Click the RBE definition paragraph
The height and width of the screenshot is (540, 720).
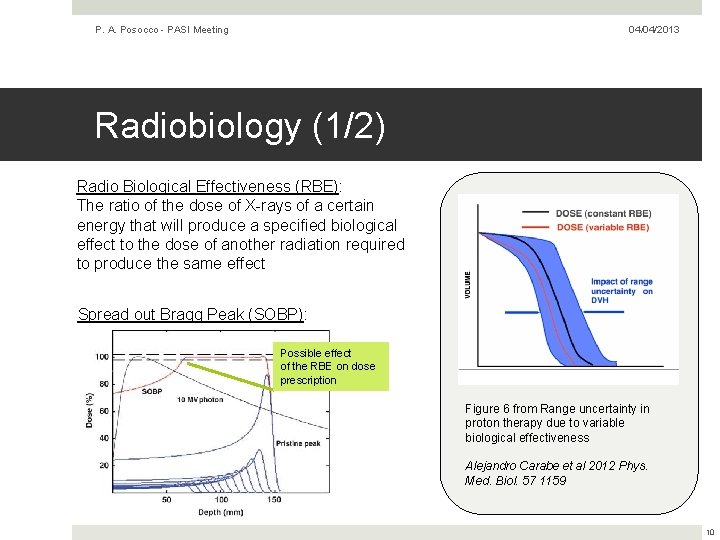(x=241, y=234)
